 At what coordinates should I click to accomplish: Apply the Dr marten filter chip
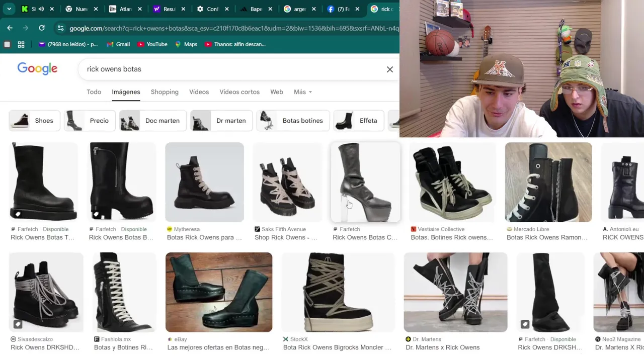(221, 121)
